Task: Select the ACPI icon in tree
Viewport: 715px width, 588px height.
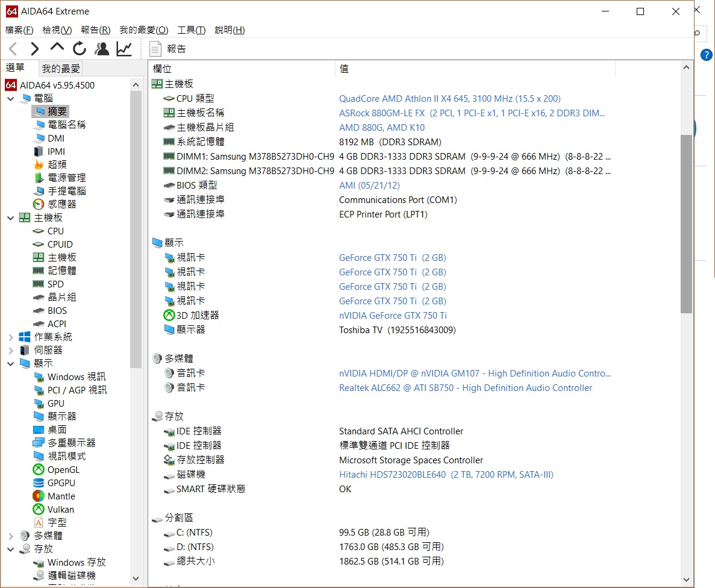Action: pos(39,324)
